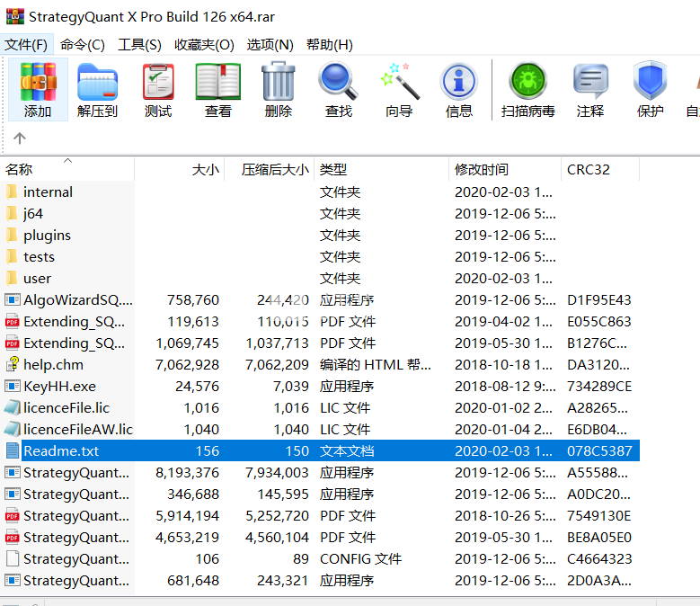Sort by Size (大小) column header

(180, 169)
